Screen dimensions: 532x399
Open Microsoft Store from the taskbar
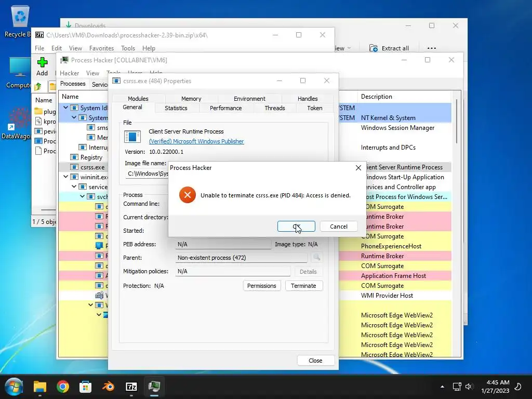click(x=86, y=387)
